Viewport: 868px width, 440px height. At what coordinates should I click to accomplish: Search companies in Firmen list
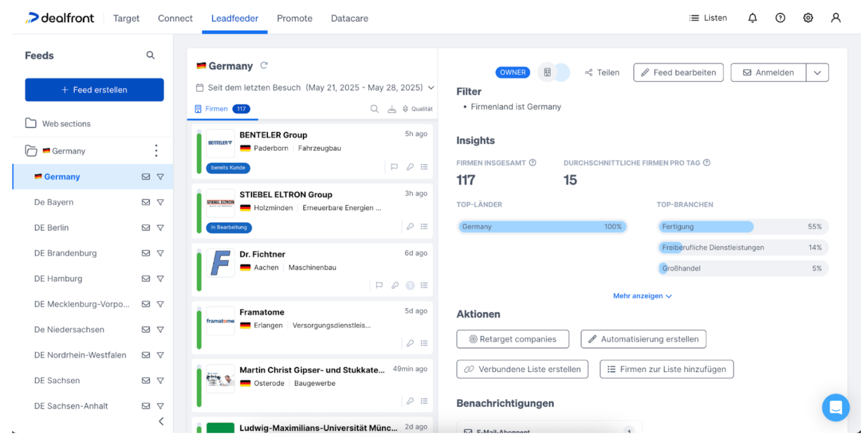[375, 109]
